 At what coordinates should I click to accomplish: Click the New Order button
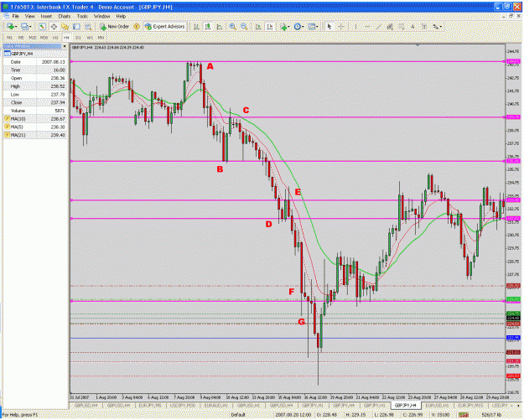click(114, 27)
